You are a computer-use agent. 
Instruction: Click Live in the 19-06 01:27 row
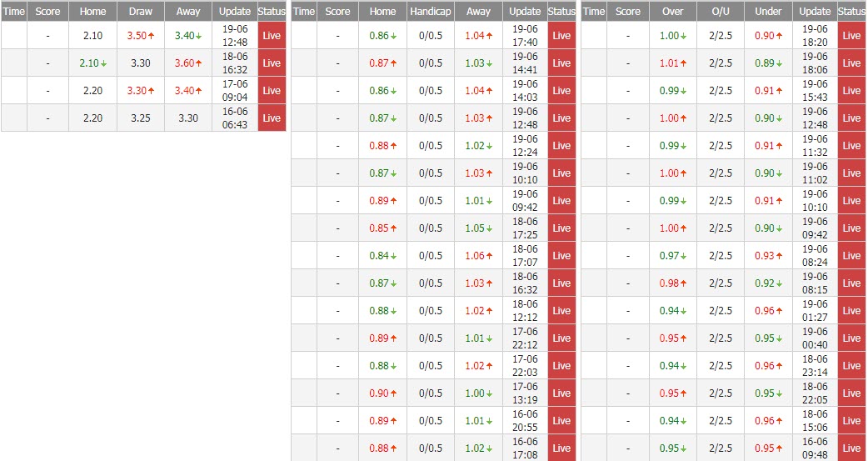(x=851, y=311)
